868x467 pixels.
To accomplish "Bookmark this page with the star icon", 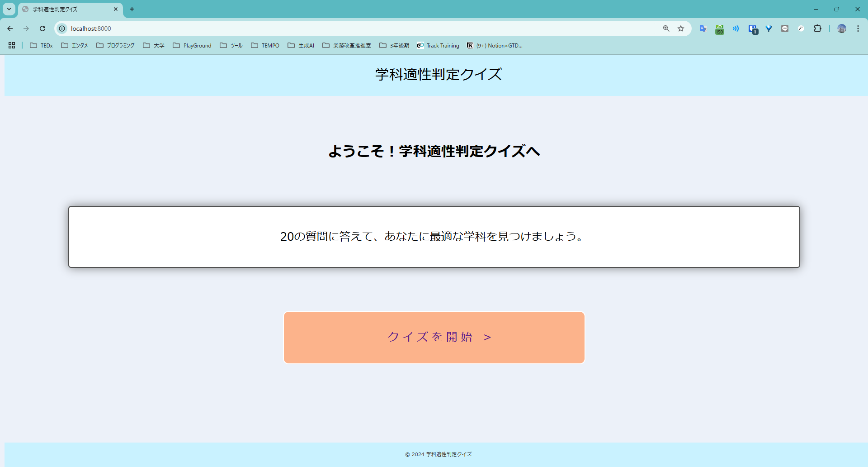I will tap(681, 29).
